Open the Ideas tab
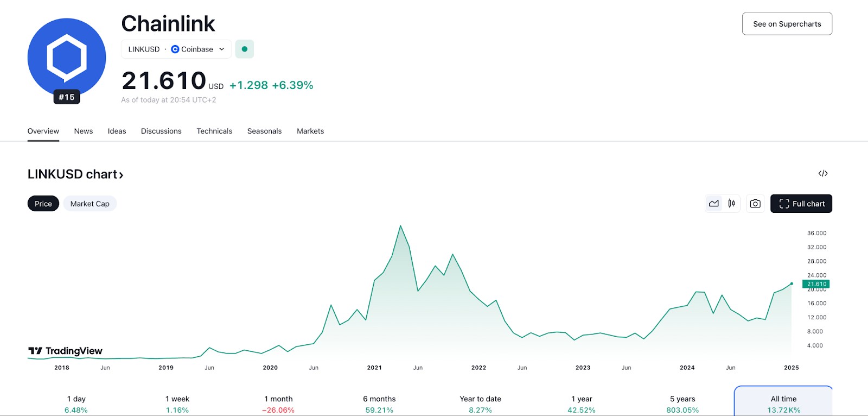Viewport: 868px width, 416px height. pos(117,131)
